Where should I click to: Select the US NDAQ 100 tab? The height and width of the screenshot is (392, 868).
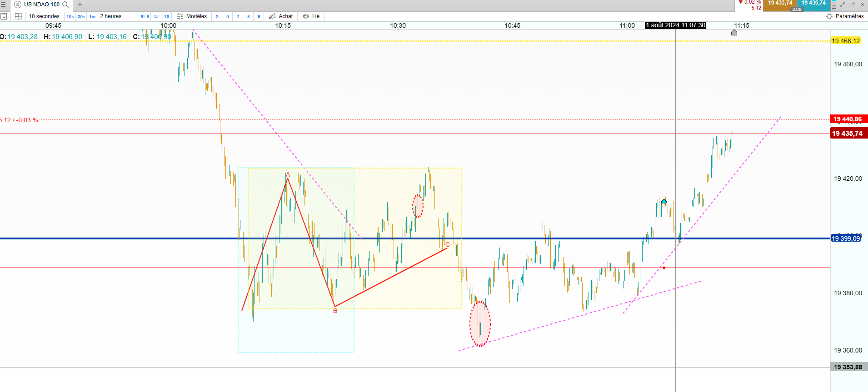point(42,5)
